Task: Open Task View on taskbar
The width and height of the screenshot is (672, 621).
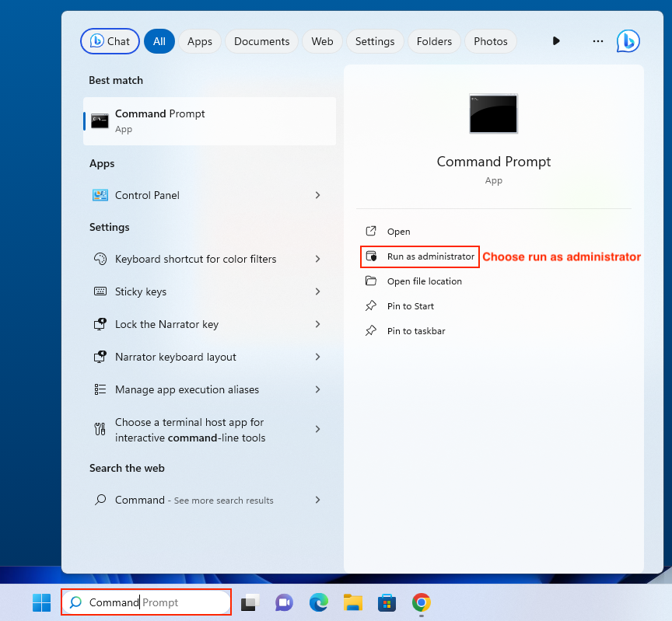Action: (250, 602)
